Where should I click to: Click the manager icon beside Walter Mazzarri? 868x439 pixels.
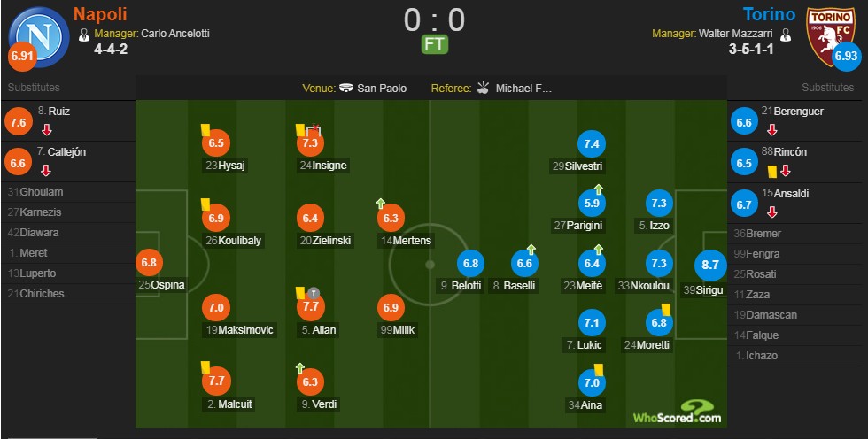[x=785, y=35]
